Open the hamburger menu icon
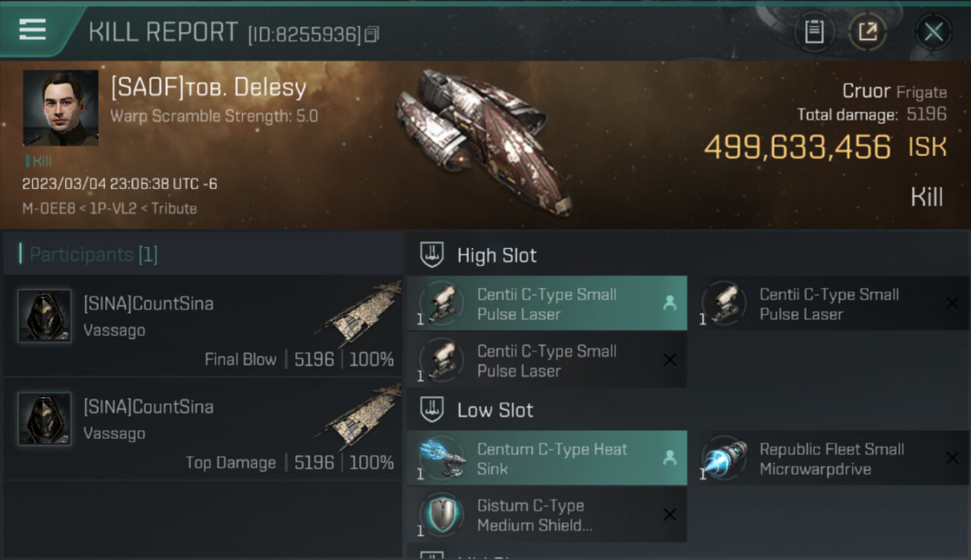Image resolution: width=971 pixels, height=560 pixels. click(32, 30)
